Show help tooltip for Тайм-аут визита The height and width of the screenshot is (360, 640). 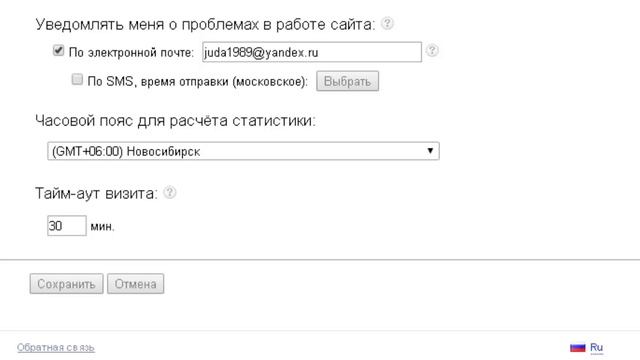(170, 192)
